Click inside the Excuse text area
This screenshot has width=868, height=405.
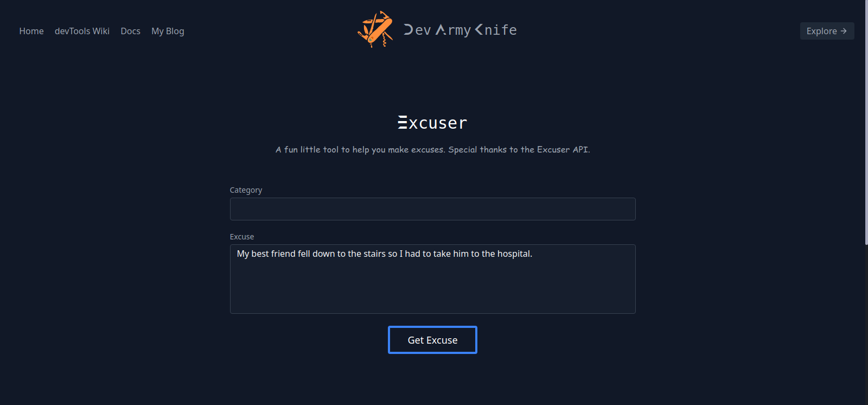click(x=432, y=279)
